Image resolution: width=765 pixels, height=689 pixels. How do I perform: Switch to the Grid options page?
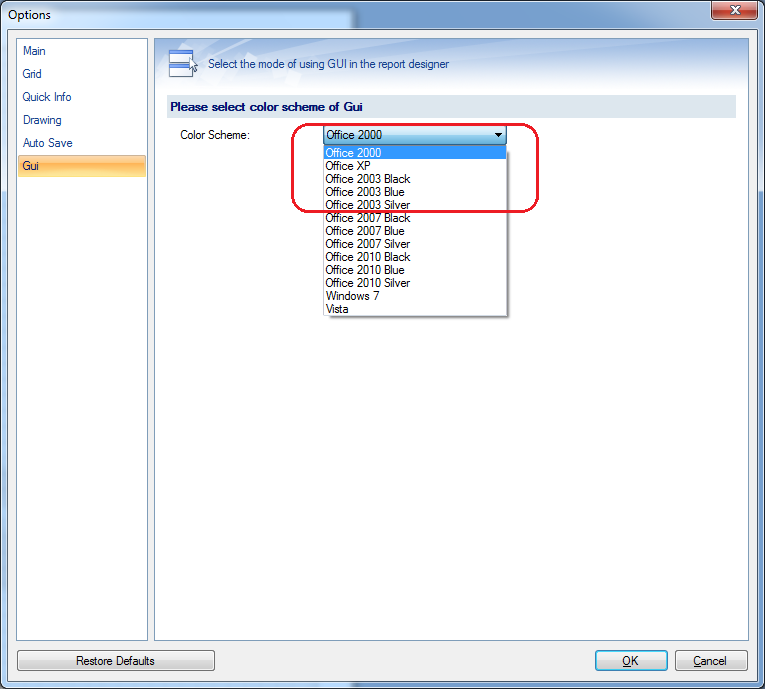(x=81, y=74)
